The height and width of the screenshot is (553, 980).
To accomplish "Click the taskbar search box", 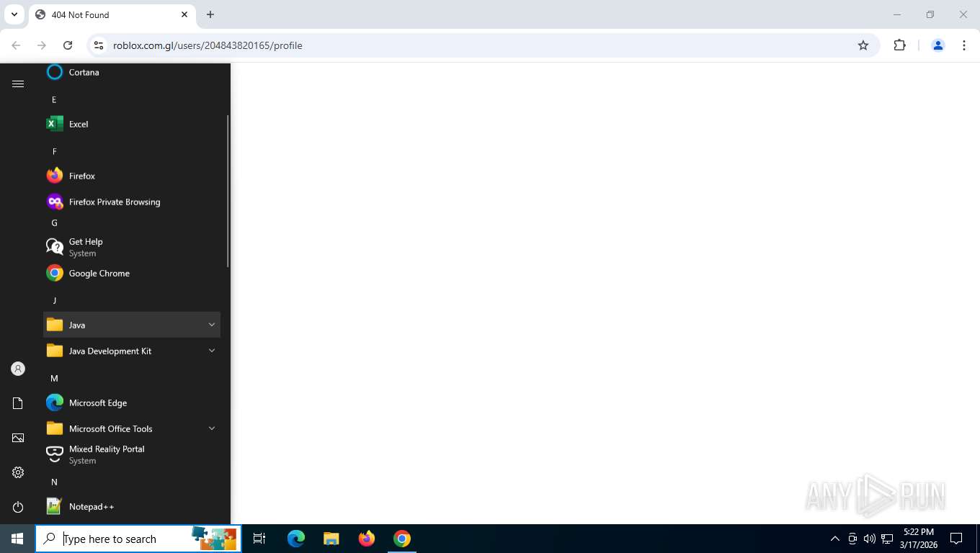I will [138, 539].
